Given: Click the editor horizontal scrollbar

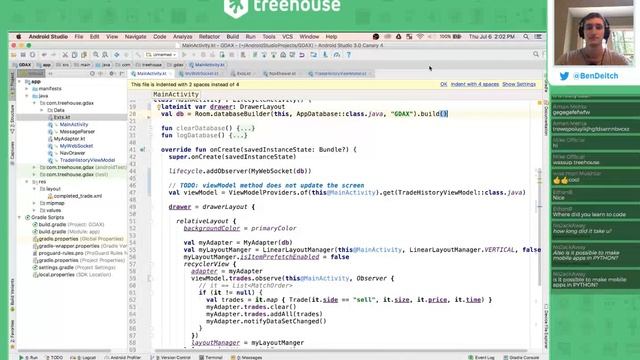Looking at the screenshot, I should (341, 351).
